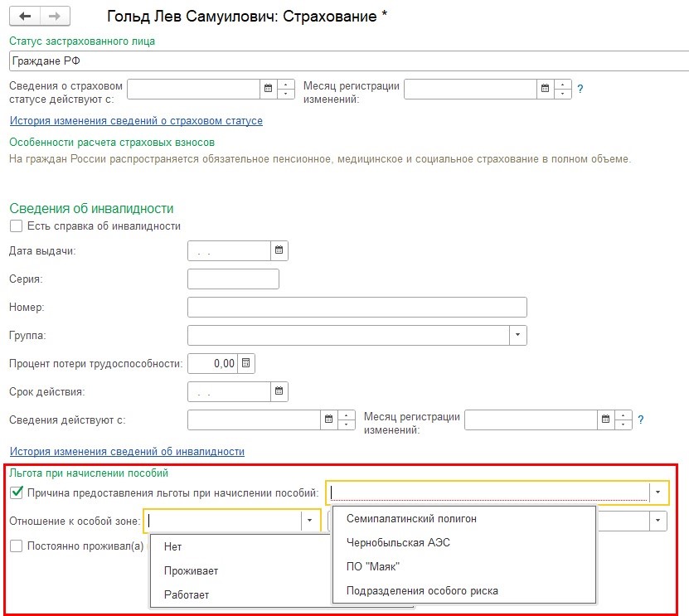Expand the Группа dropdown list
The image size is (689, 616).
pos(517,336)
